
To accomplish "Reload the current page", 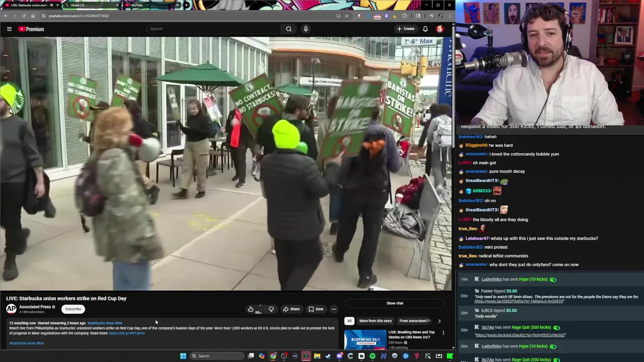I will click(x=24, y=16).
